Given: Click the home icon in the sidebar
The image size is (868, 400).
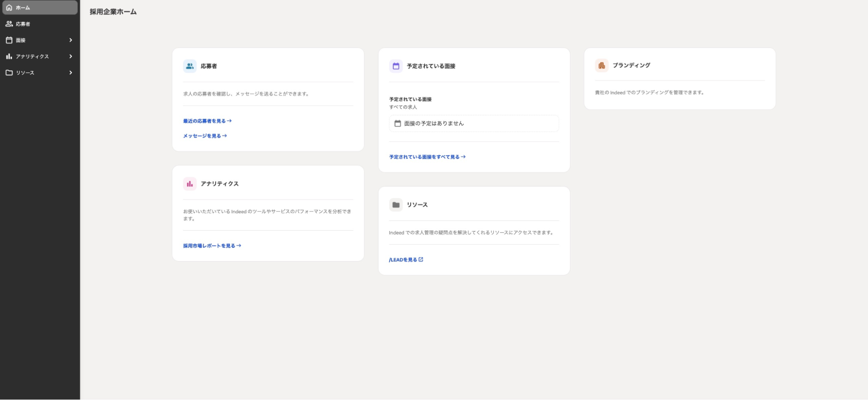Looking at the screenshot, I should (x=9, y=8).
